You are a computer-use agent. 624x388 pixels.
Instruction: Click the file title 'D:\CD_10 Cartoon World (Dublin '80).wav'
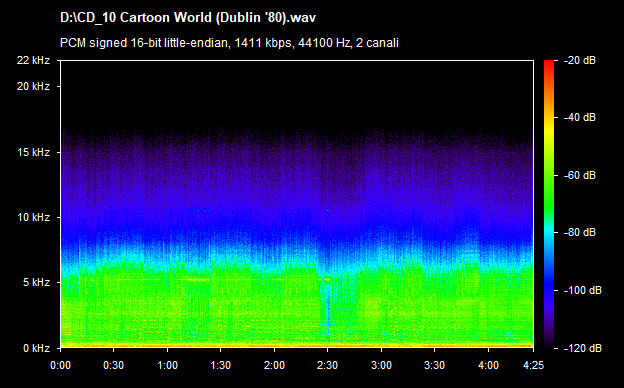pos(187,18)
